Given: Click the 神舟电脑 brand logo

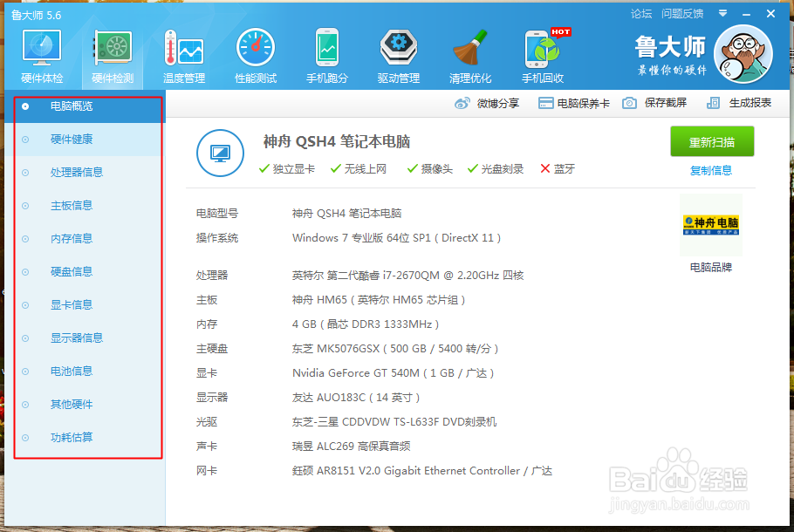Looking at the screenshot, I should pos(711,225).
